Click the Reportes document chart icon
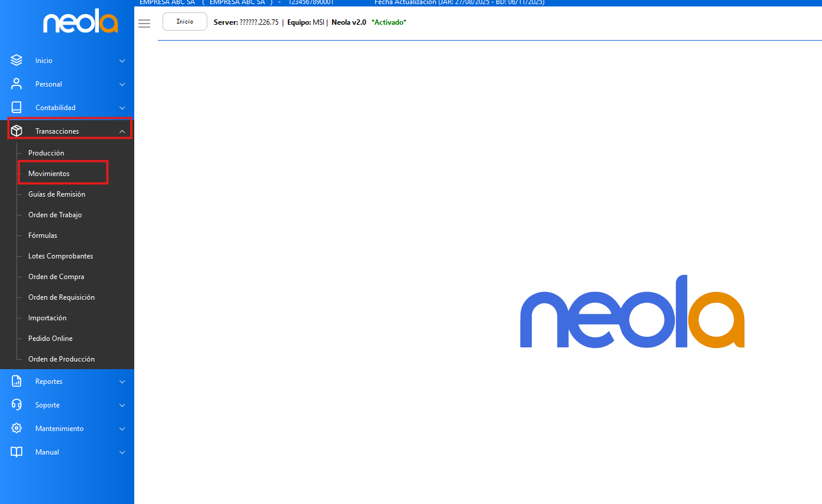Image resolution: width=822 pixels, height=504 pixels. tap(16, 382)
